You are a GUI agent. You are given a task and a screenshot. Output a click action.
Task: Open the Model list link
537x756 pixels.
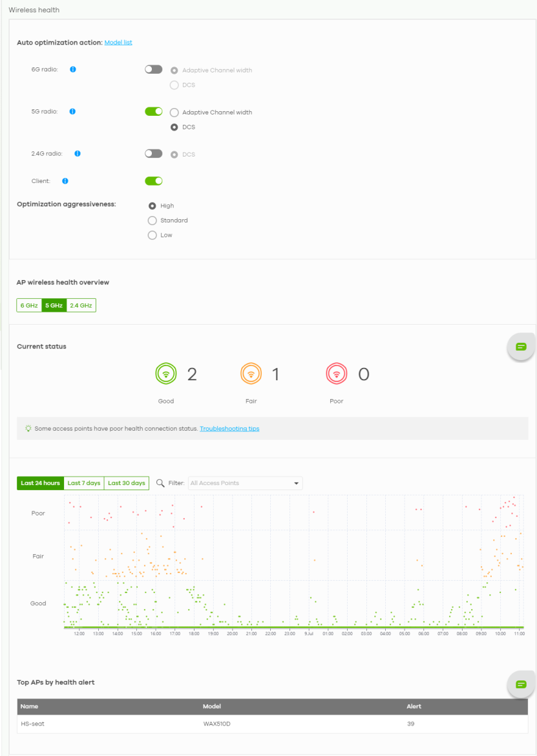118,43
